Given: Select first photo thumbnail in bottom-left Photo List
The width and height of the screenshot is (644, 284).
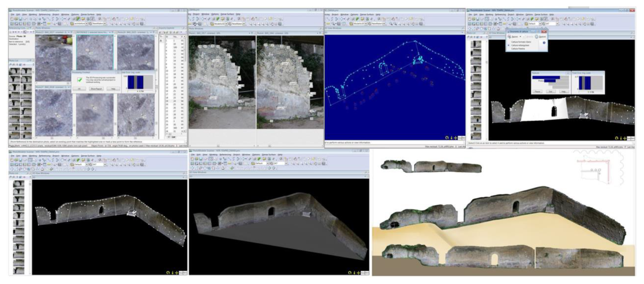Looking at the screenshot, I should pos(18,184).
